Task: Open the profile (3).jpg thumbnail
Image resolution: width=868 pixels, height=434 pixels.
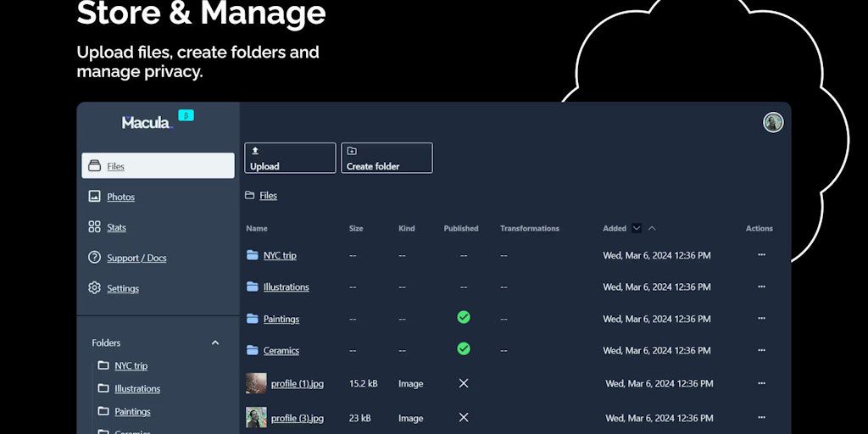Action: coord(256,417)
